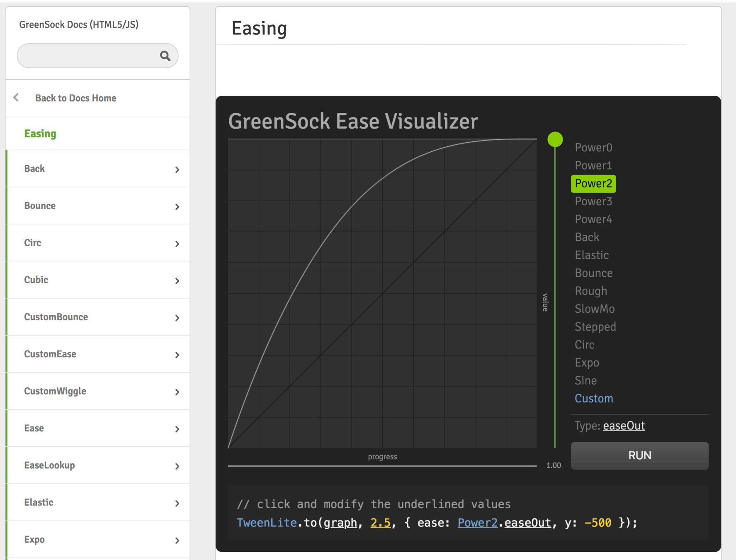The width and height of the screenshot is (736, 560).
Task: Choose Elastic ease in visualizer list
Action: [x=592, y=255]
